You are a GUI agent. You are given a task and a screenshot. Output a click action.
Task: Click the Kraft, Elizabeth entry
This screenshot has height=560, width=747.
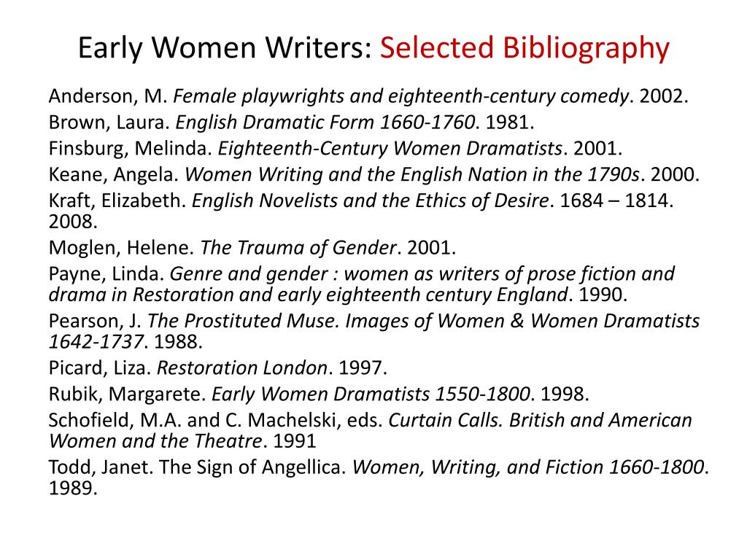pyautogui.click(x=361, y=211)
